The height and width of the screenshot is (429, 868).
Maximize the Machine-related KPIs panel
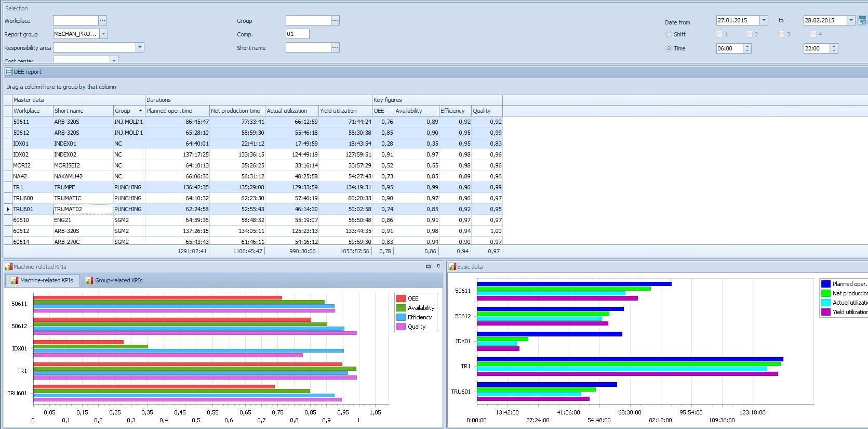pos(428,267)
